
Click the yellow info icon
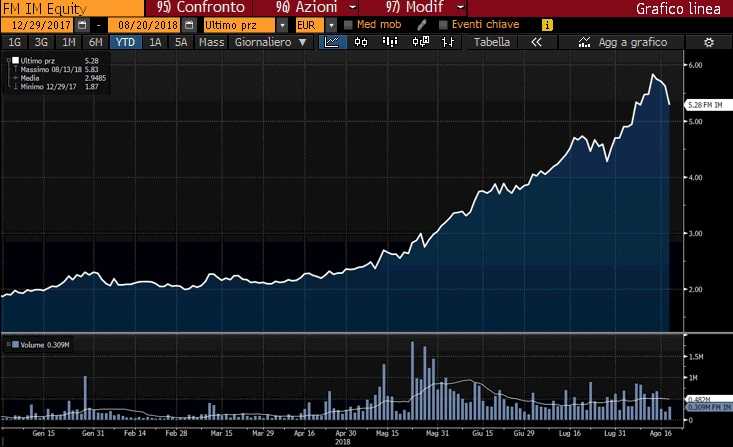click(x=547, y=25)
